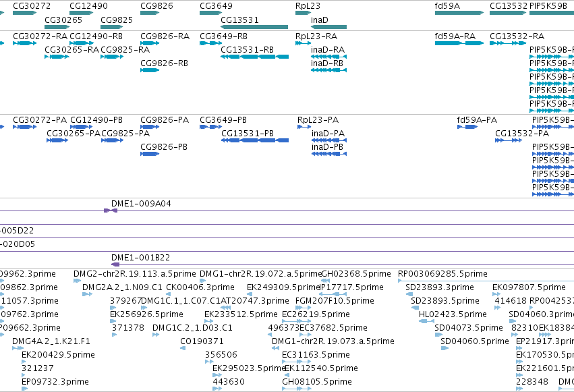Select the CG3649-PB protein
Image resolution: width=574 pixels, height=392 pixels.
coord(211,127)
